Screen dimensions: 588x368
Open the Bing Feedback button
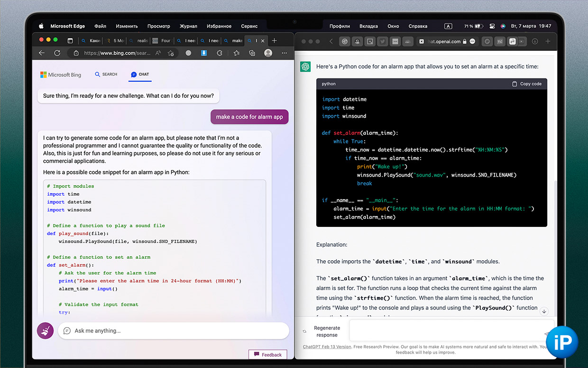tap(267, 354)
